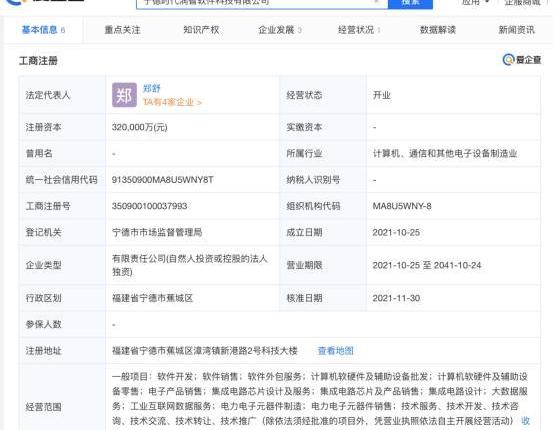
Task: Switch to the 新闻资讯 tab
Action: [x=516, y=30]
